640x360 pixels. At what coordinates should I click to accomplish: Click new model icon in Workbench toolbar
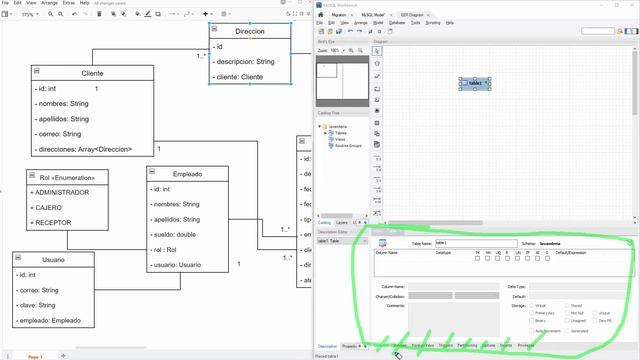tap(321, 31)
